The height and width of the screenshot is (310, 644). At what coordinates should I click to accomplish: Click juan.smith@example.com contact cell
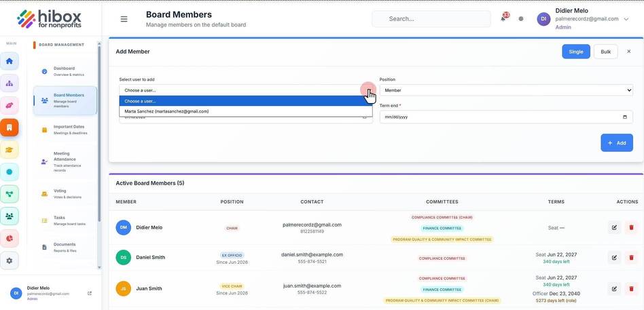tap(312, 286)
